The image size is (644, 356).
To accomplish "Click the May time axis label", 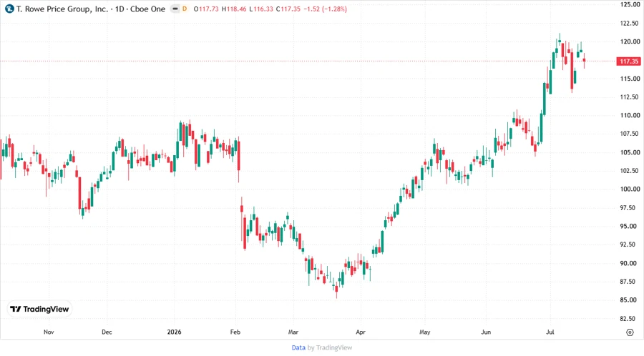I will pyautogui.click(x=424, y=332).
